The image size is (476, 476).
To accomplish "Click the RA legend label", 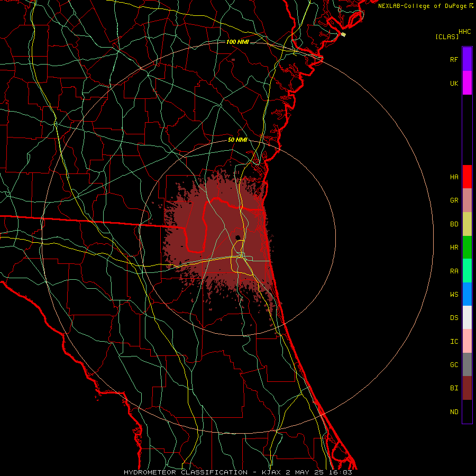I will pos(454,271).
